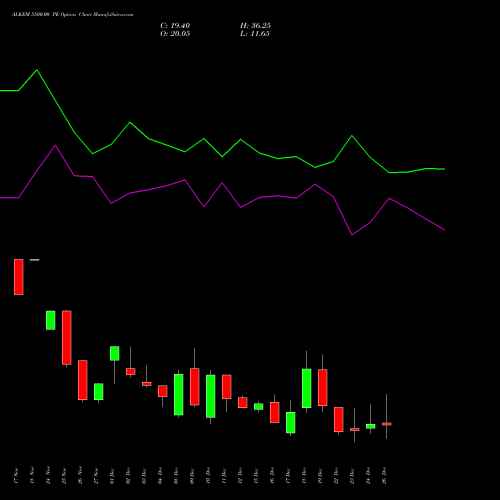Click the 25 Nov date label

[64, 476]
